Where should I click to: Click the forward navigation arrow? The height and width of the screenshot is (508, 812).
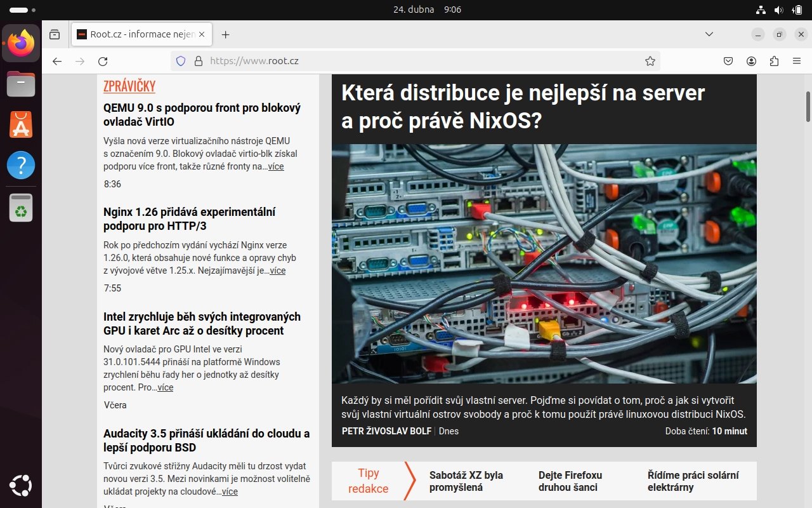pyautogui.click(x=80, y=61)
